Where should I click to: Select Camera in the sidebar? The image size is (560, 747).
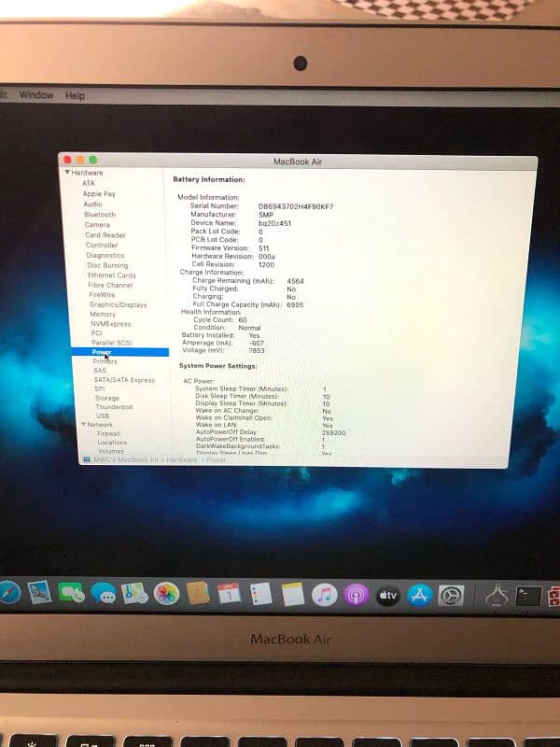[97, 224]
